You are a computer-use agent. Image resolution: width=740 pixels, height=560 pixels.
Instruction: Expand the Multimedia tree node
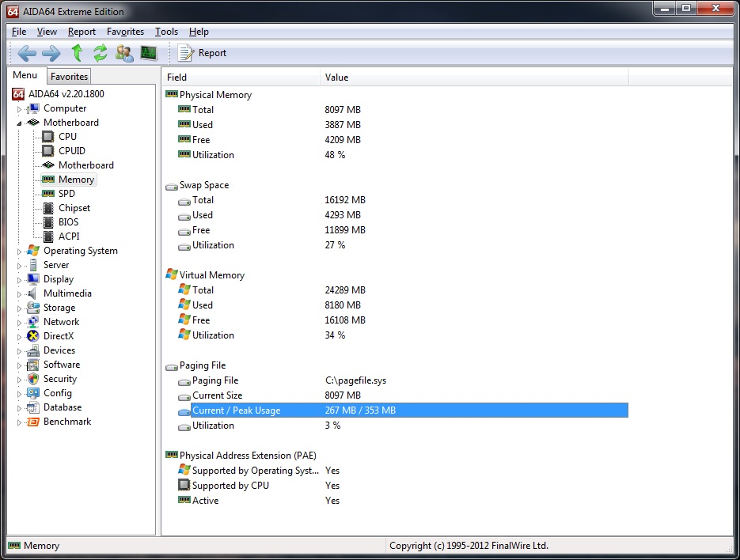(19, 294)
